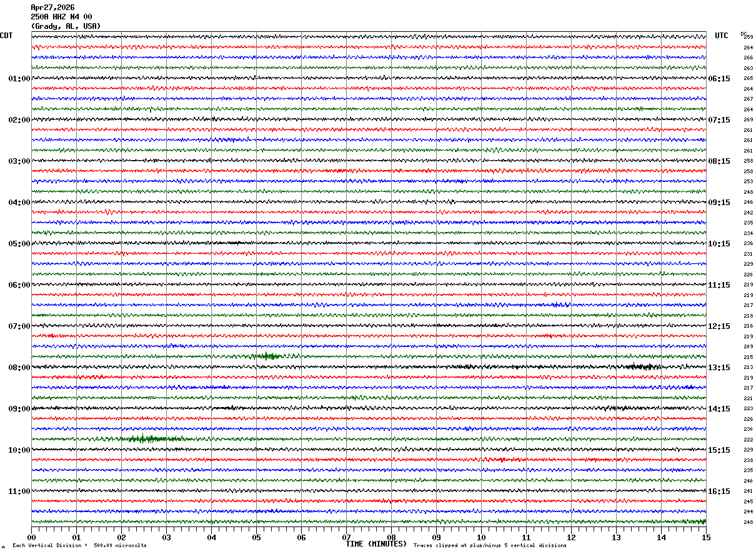Image resolution: width=756 pixels, height=554 pixels.
Task: Click the 13:15 UTC time label
Action: pyautogui.click(x=719, y=368)
